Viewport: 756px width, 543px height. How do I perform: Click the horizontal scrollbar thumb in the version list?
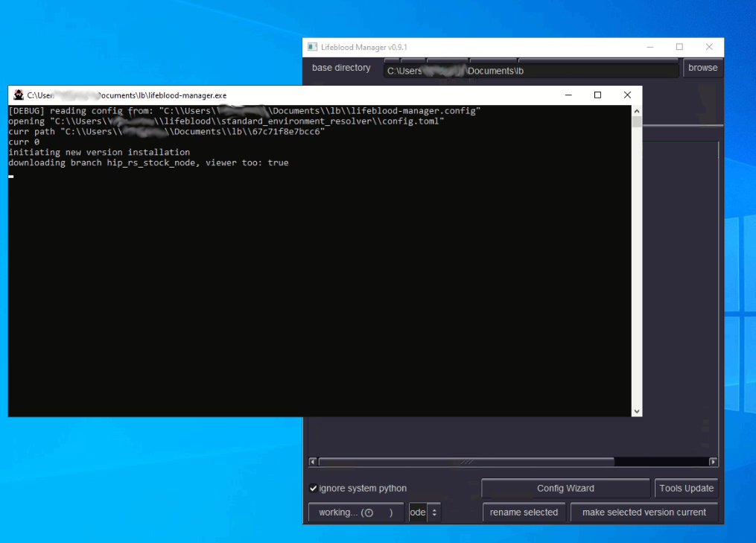point(466,462)
